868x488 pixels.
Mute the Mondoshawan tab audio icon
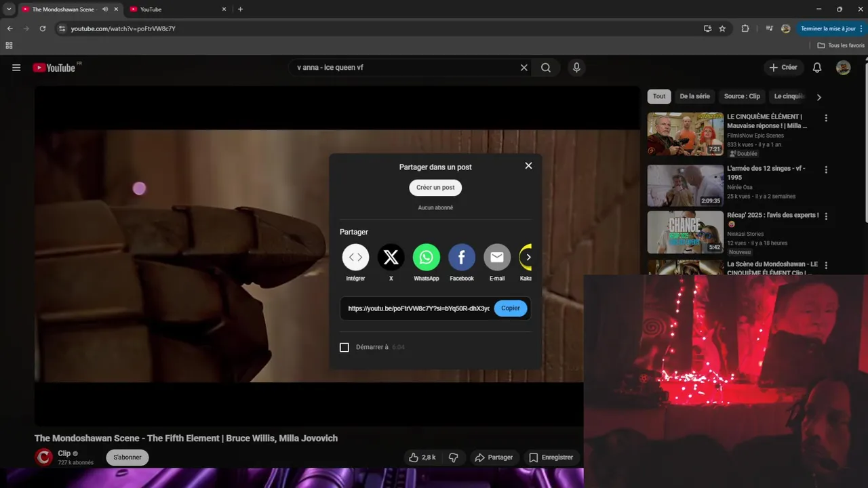click(x=105, y=9)
